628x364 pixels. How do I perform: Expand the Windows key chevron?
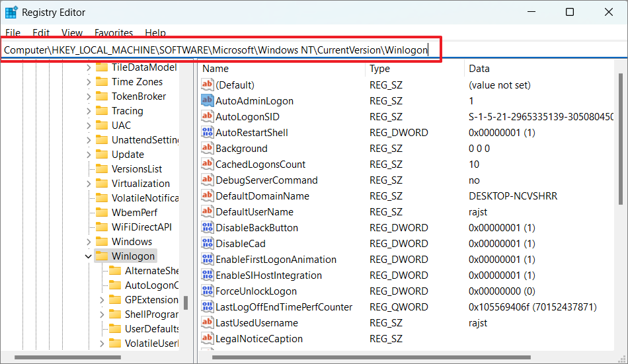pos(89,242)
